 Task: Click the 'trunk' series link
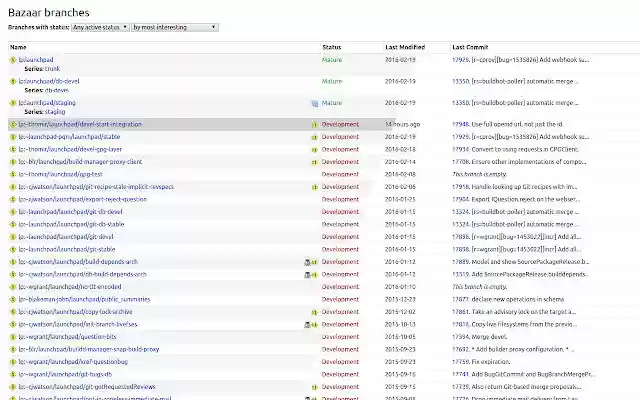click(52, 69)
